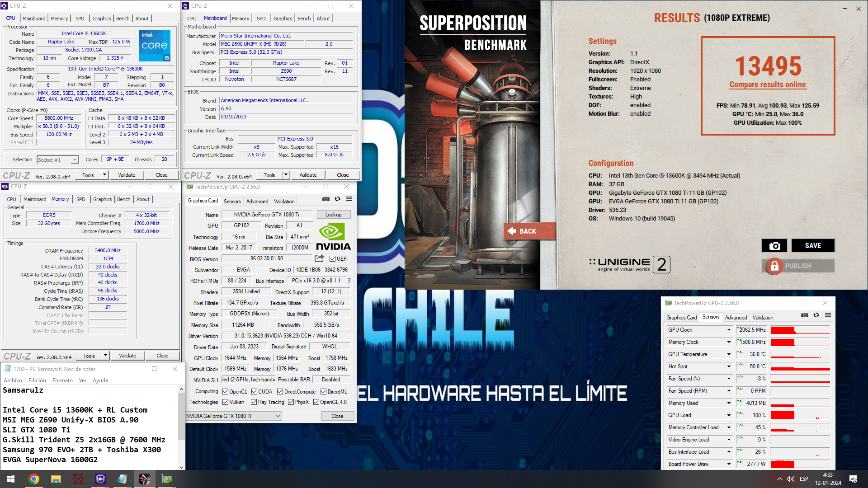Show hidden system tray icons
Viewport: 868px width, 488px height.
(779, 479)
